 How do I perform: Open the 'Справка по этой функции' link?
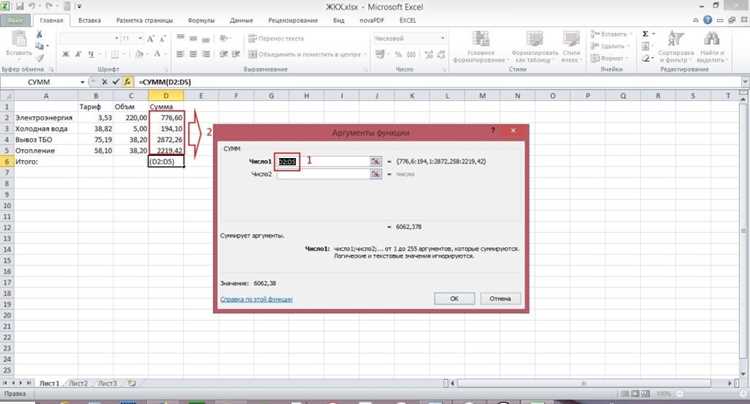point(256,299)
